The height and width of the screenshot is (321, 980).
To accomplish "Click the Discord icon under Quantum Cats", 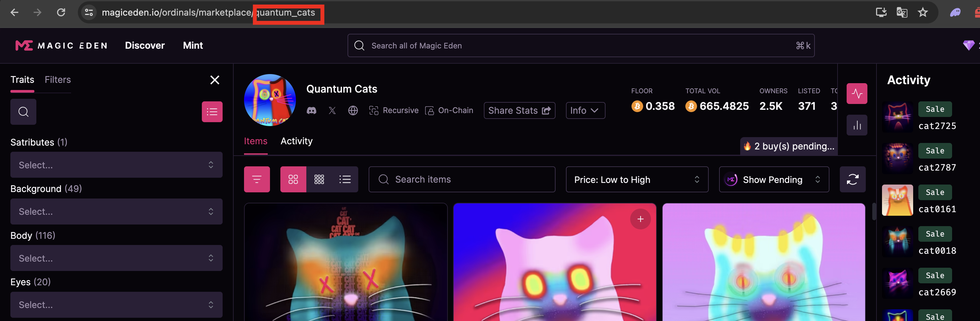I will click(x=311, y=110).
